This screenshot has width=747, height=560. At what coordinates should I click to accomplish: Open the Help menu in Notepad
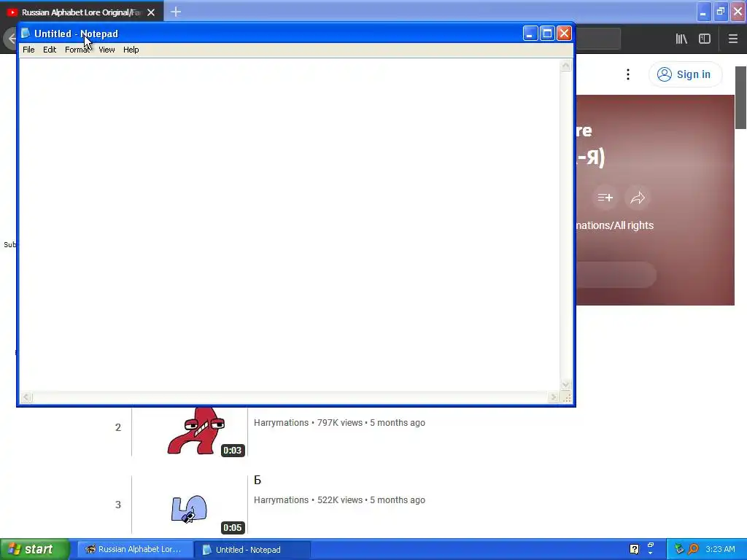131,50
